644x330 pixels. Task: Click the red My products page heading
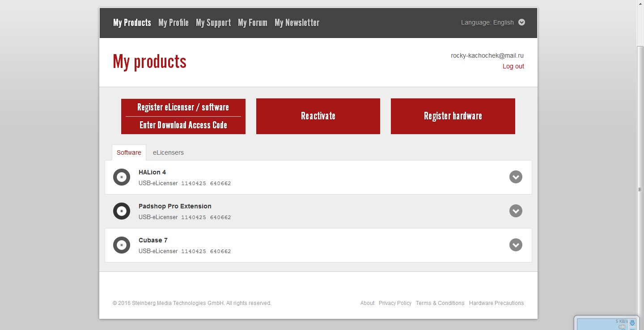point(150,62)
